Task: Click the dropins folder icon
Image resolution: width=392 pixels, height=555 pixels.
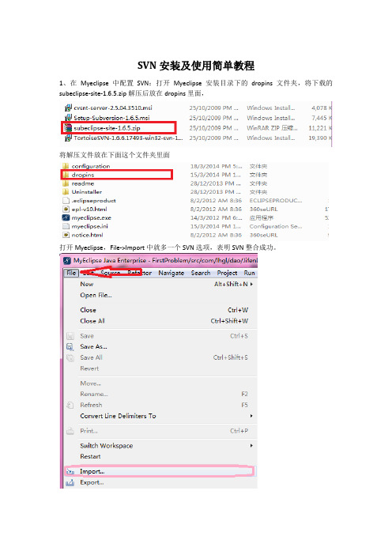Action: 66,175
